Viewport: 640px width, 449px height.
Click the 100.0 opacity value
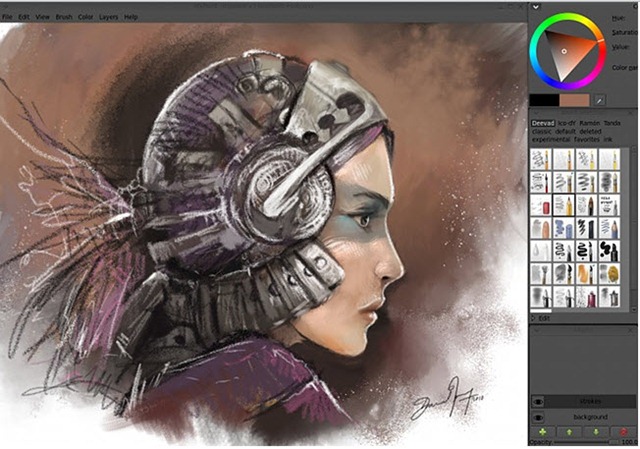629,442
